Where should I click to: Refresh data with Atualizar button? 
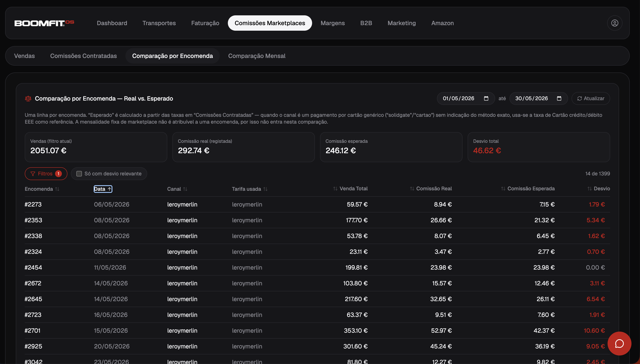tap(591, 98)
